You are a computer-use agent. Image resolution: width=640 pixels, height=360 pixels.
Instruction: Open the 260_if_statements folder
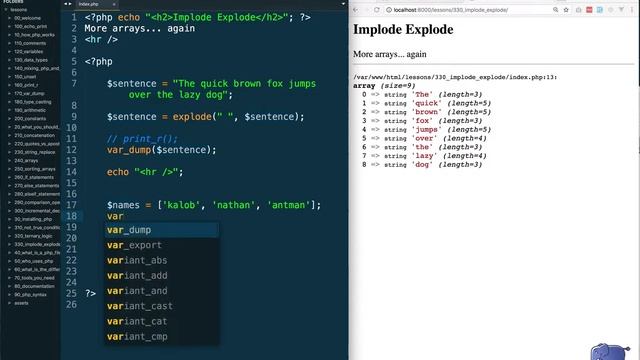(x=34, y=177)
